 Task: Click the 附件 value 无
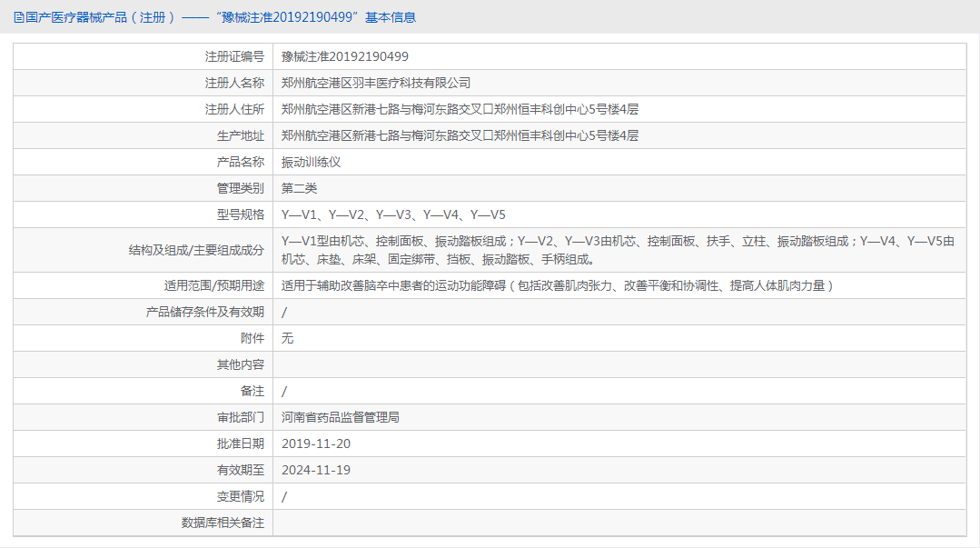coord(287,338)
